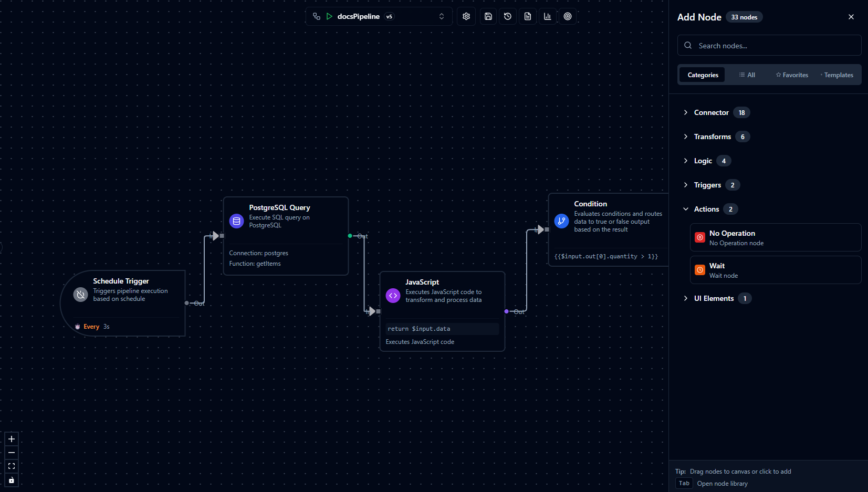Zoom in on the canvas
The height and width of the screenshot is (492, 868).
coord(12,439)
